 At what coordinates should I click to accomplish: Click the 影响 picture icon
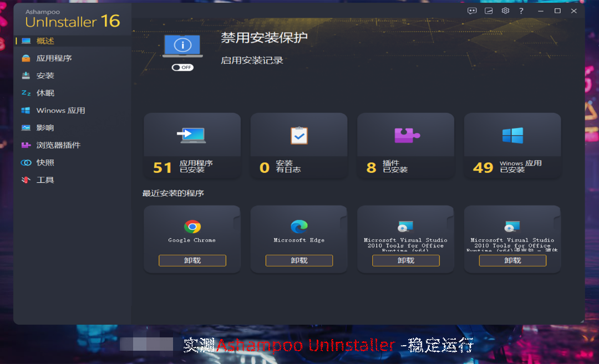[x=26, y=128]
